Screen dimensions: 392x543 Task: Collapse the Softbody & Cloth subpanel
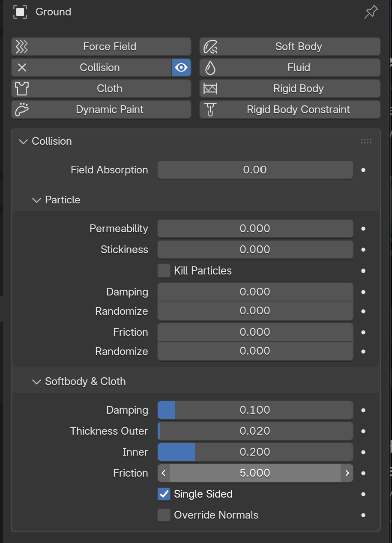point(36,382)
